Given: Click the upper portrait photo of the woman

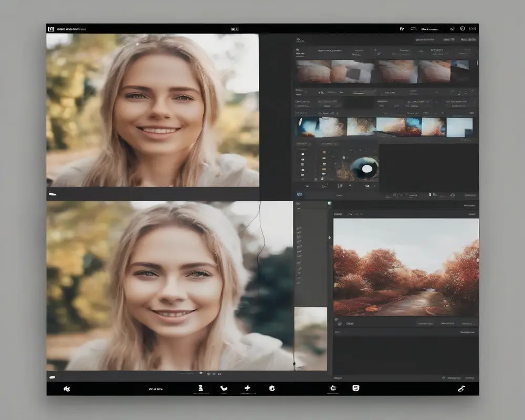Looking at the screenshot, I should (x=152, y=110).
